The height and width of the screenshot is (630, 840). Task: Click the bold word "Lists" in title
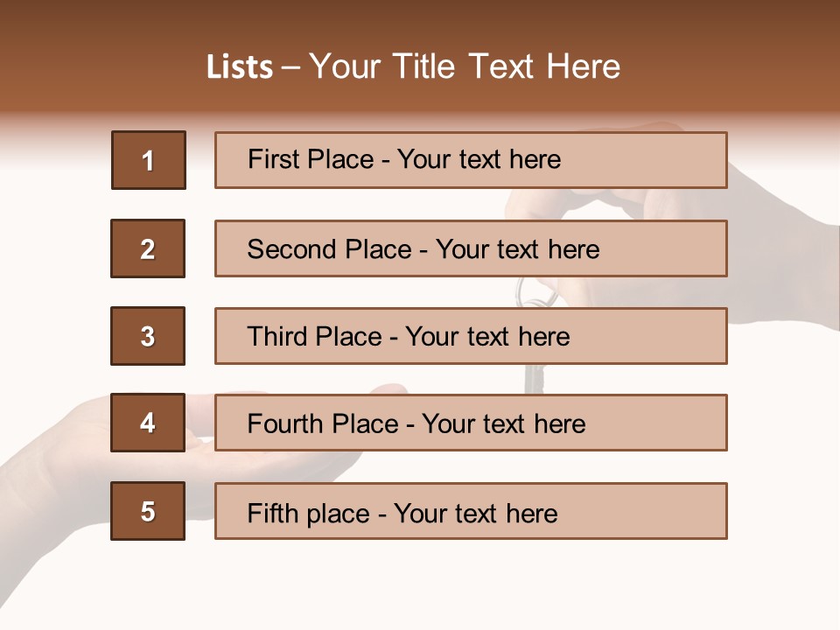pyautogui.click(x=240, y=67)
